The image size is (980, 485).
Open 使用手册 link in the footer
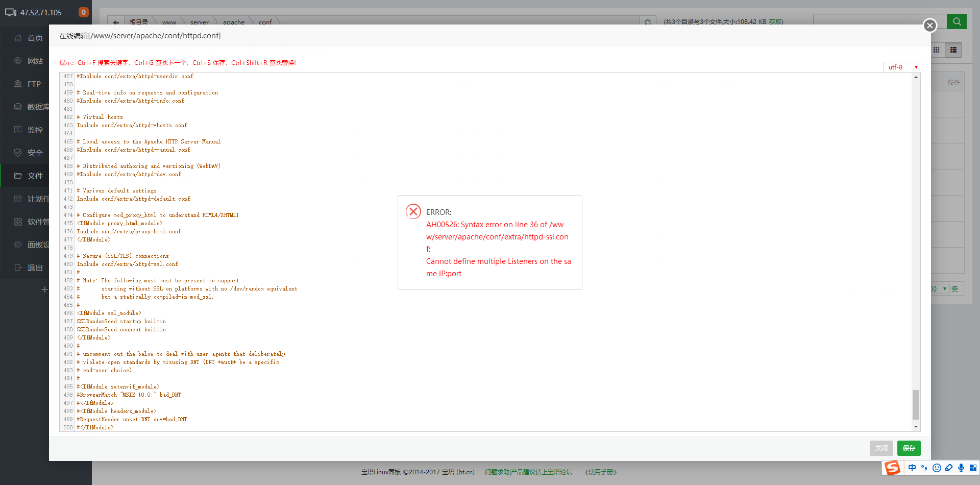601,472
